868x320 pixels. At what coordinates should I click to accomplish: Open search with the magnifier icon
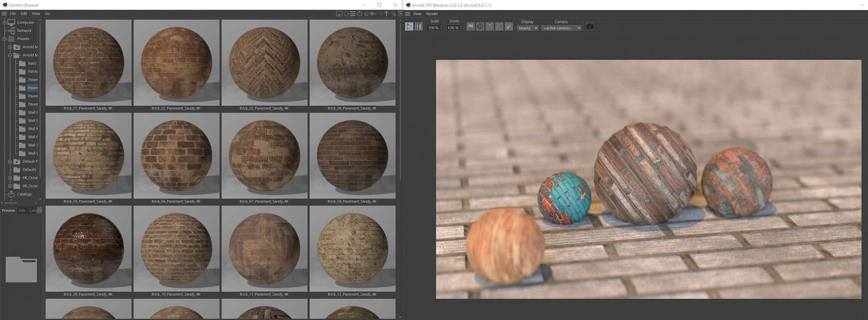[393, 14]
